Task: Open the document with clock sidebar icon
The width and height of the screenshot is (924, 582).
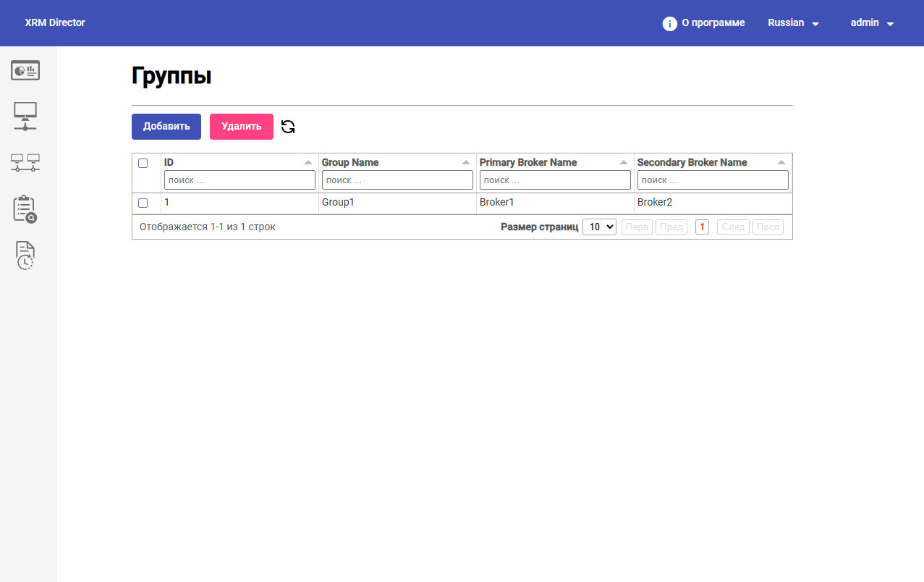Action: point(25,256)
